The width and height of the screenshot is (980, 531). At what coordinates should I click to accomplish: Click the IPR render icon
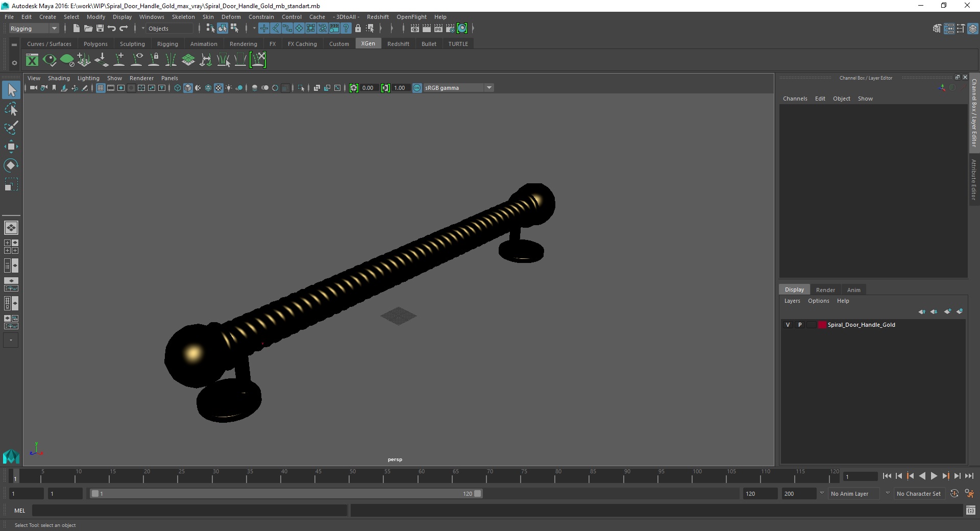(x=438, y=29)
